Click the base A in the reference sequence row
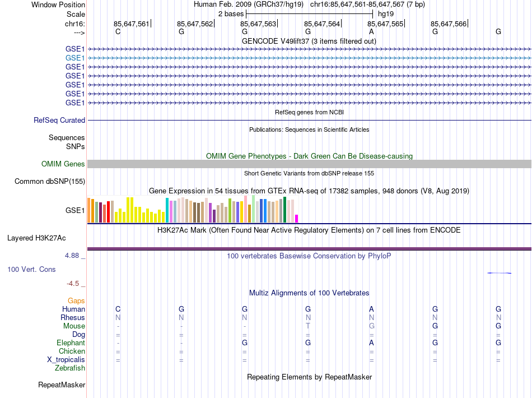Screen dimensions: 532x398 [371, 31]
